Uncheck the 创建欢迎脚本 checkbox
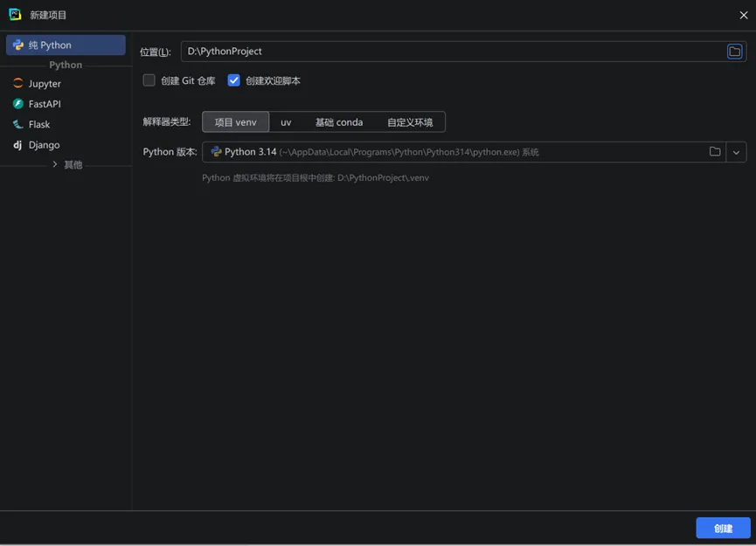This screenshot has height=546, width=756. [x=234, y=80]
